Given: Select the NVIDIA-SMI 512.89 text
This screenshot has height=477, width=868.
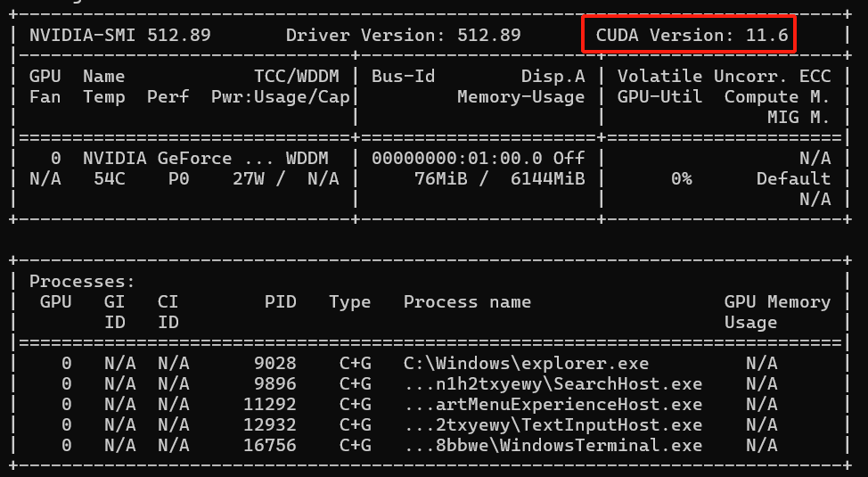Looking at the screenshot, I should pos(120,36).
